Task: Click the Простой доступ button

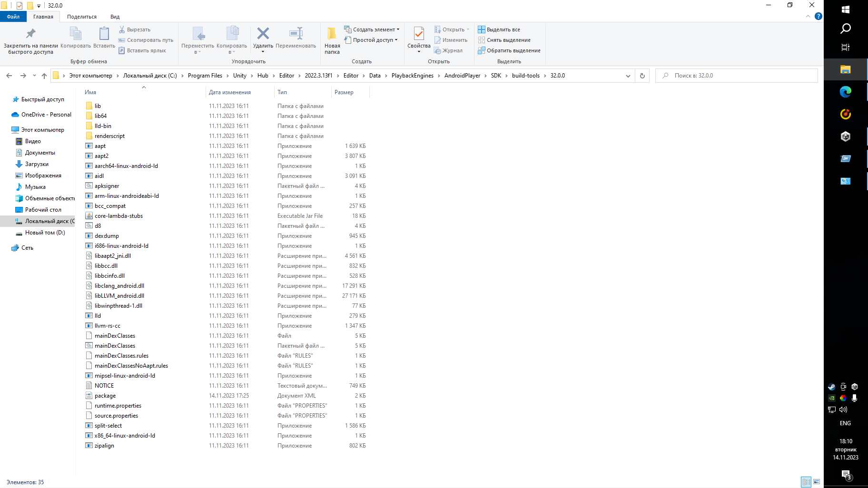Action: (371, 40)
